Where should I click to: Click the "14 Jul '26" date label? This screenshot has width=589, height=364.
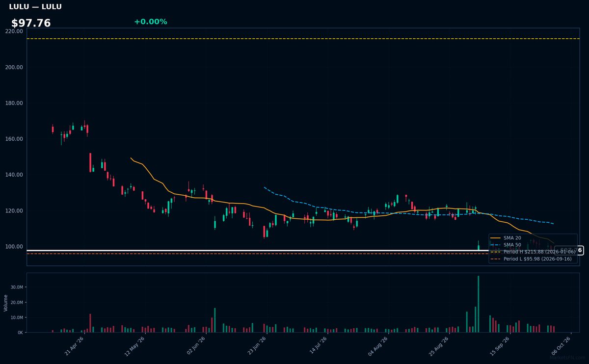coord(318,346)
